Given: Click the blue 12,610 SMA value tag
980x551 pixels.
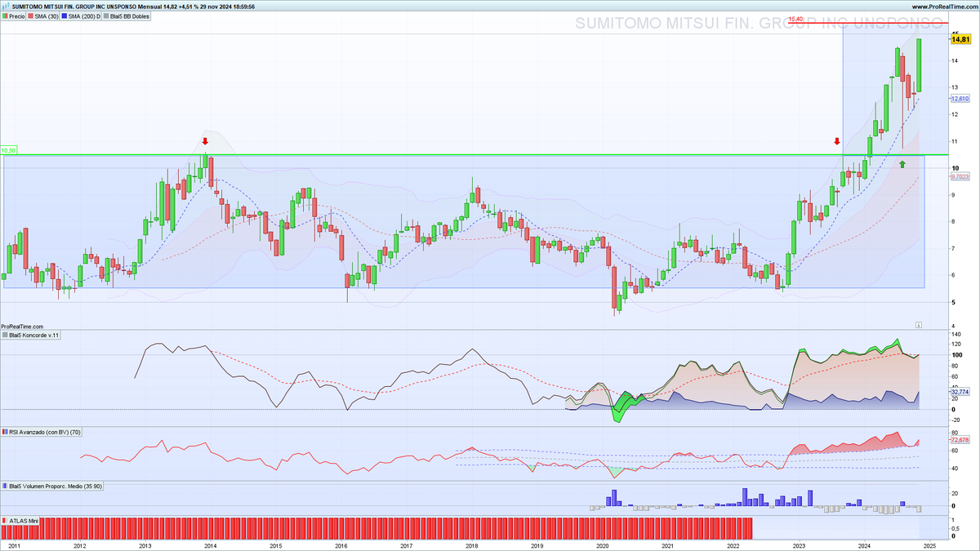Looking at the screenshot, I should click(960, 98).
